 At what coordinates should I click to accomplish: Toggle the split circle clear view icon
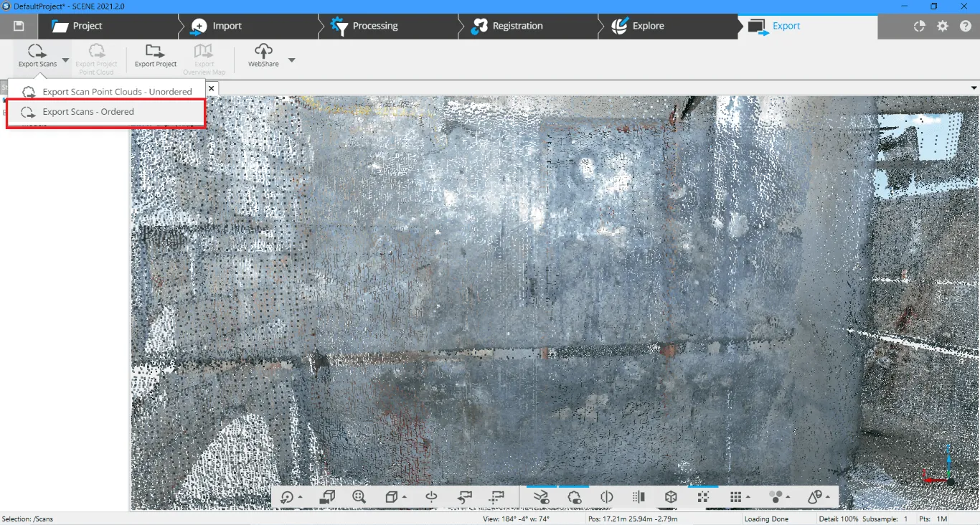tap(607, 497)
